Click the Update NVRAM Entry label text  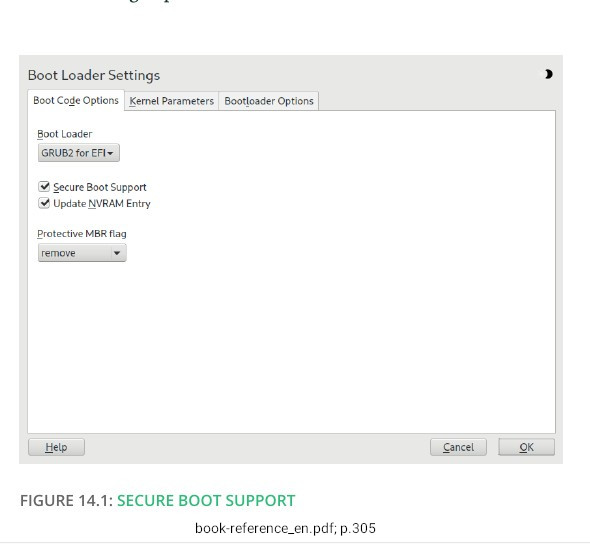pos(102,204)
